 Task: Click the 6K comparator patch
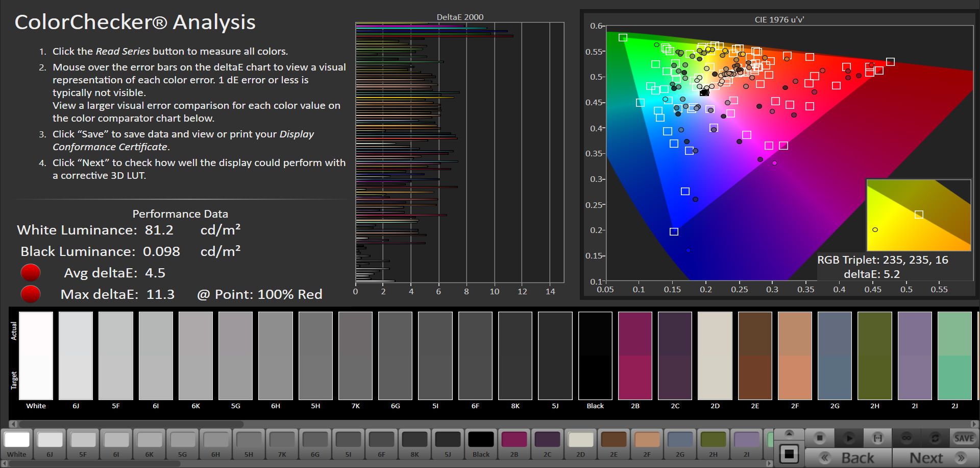(196, 356)
